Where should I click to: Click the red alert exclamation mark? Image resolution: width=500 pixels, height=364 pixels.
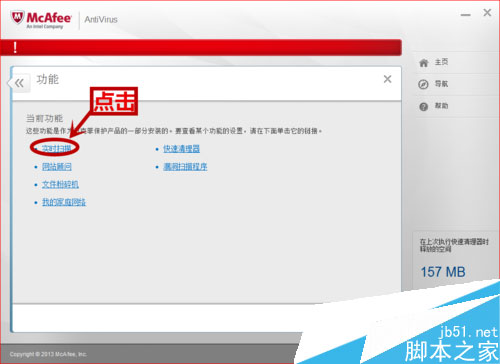(x=15, y=47)
